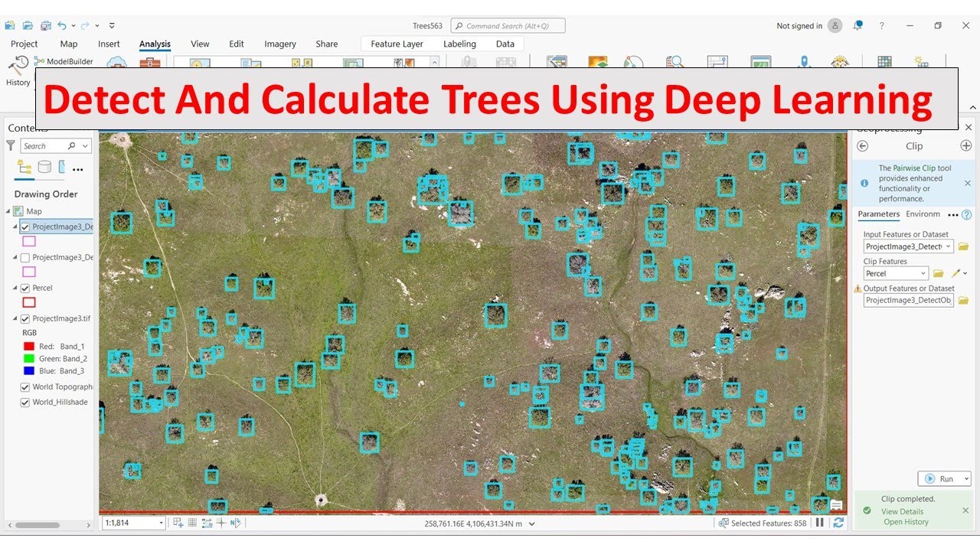Open Input Features dropdown list
Image resolution: width=980 pixels, height=551 pixels.
(x=949, y=246)
